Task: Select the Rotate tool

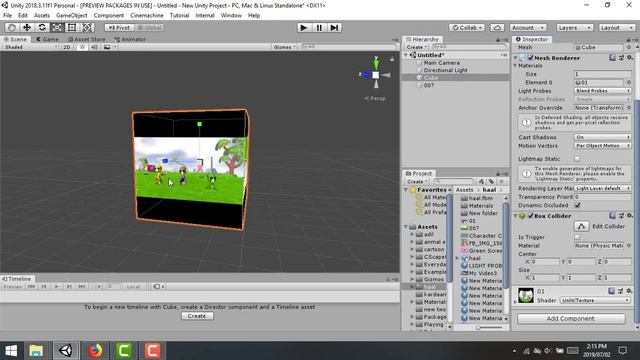Action: pyautogui.click(x=42, y=27)
